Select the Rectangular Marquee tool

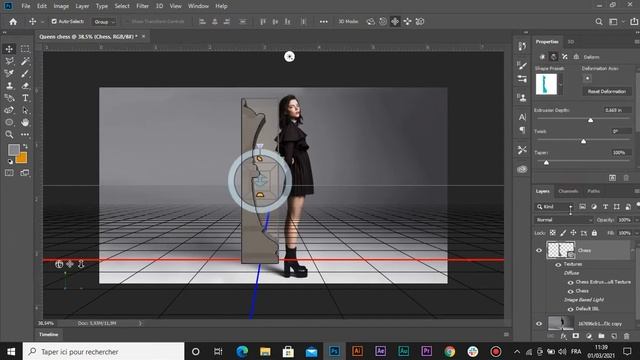pos(25,49)
